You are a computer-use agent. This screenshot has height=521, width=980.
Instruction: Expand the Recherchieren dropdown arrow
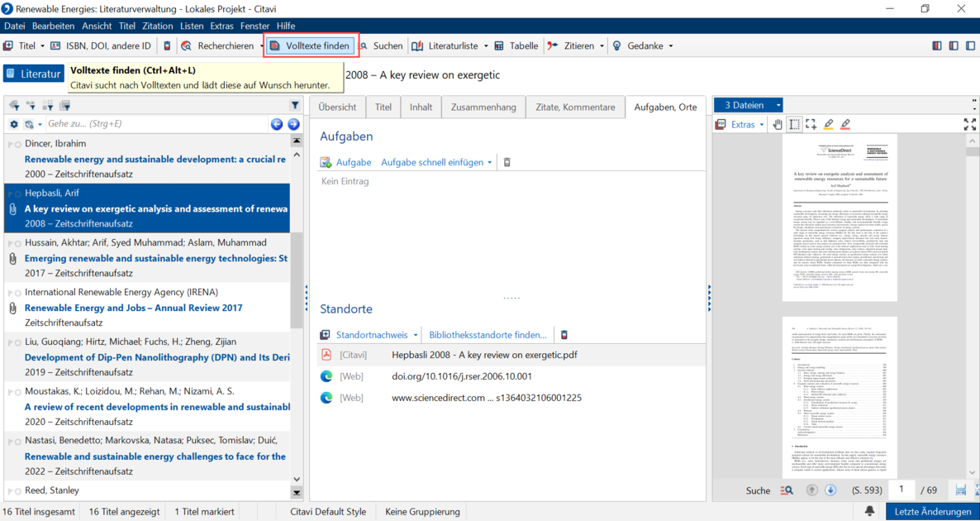coord(261,45)
